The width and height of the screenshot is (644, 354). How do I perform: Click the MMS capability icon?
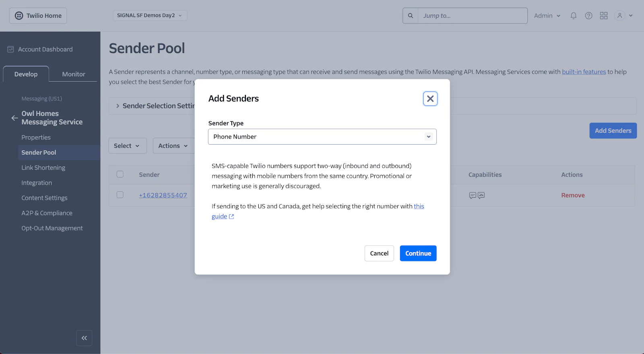[x=481, y=195]
